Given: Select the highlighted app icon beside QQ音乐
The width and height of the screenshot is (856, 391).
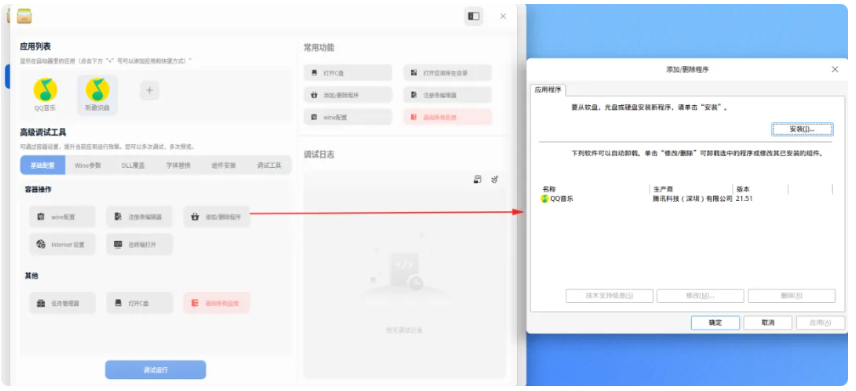Looking at the screenshot, I should 97,90.
